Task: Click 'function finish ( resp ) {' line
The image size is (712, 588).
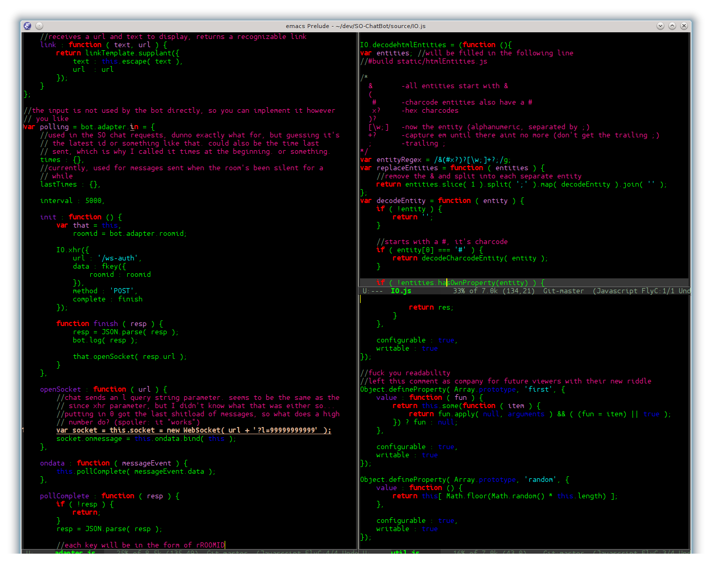Action: pos(110,324)
